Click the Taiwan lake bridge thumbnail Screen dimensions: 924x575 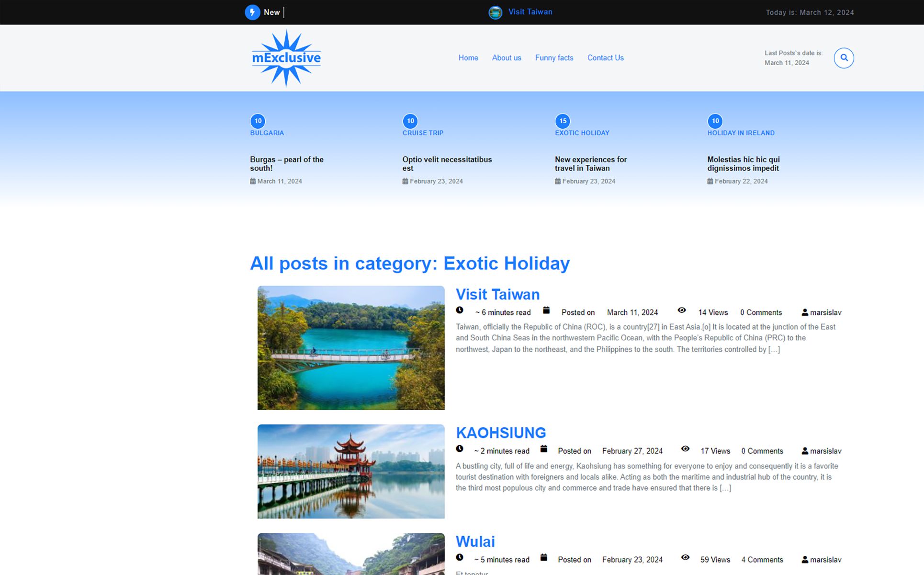tap(351, 348)
